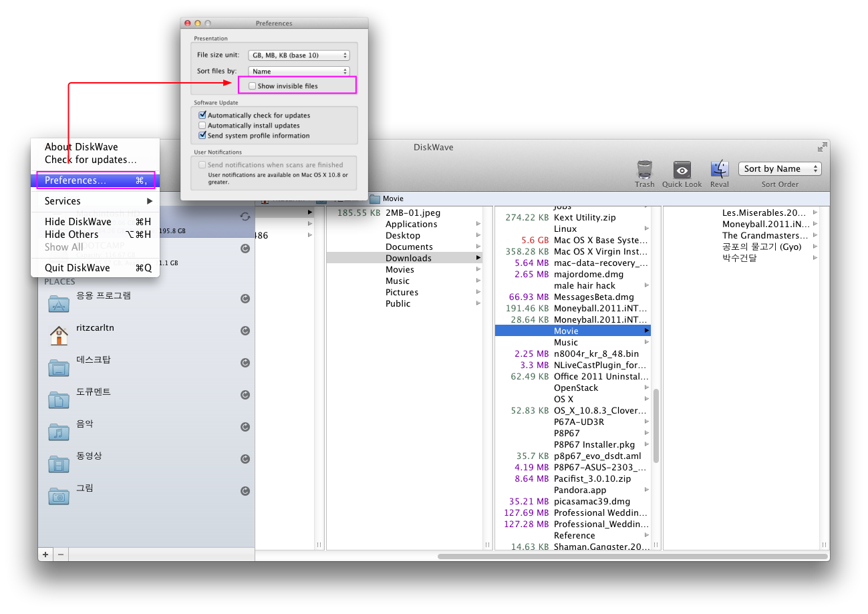Select the ritzcarltn home icon
The image size is (868, 614).
click(59, 335)
